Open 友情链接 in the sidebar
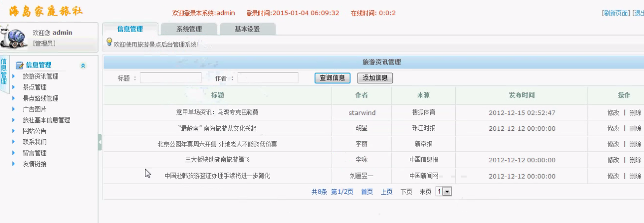 (x=34, y=164)
